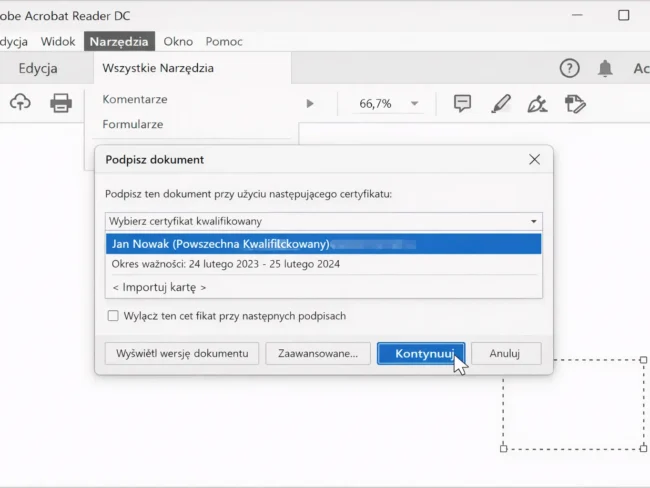Open notifications bell icon
This screenshot has width=650, height=488.
point(605,68)
